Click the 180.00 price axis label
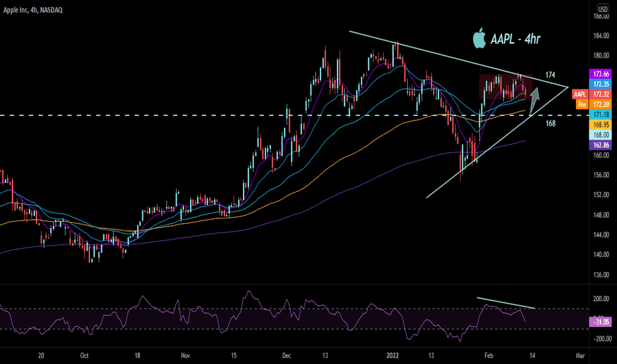Viewport: 617px width, 364px height. coord(601,56)
